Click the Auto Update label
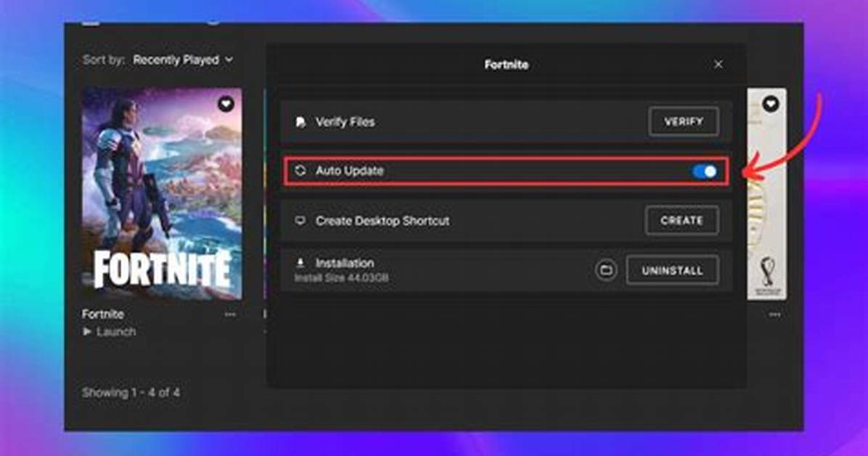This screenshot has height=456, width=868. coord(349,171)
